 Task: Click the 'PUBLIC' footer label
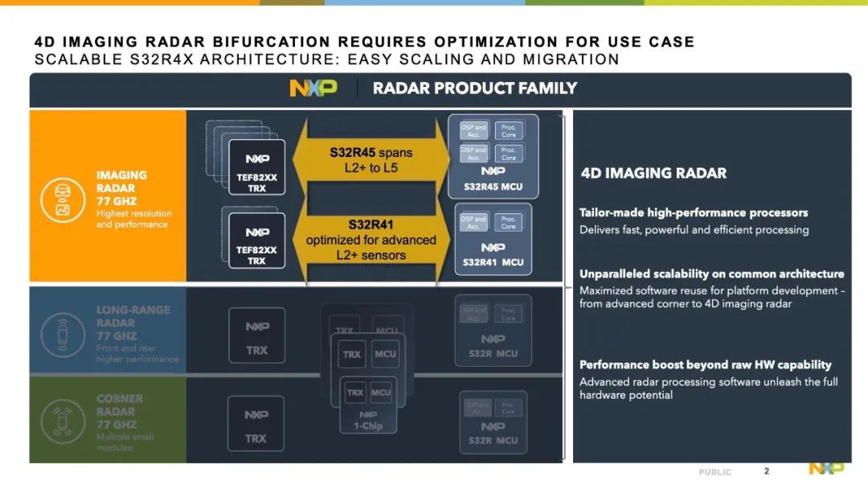[x=714, y=472]
